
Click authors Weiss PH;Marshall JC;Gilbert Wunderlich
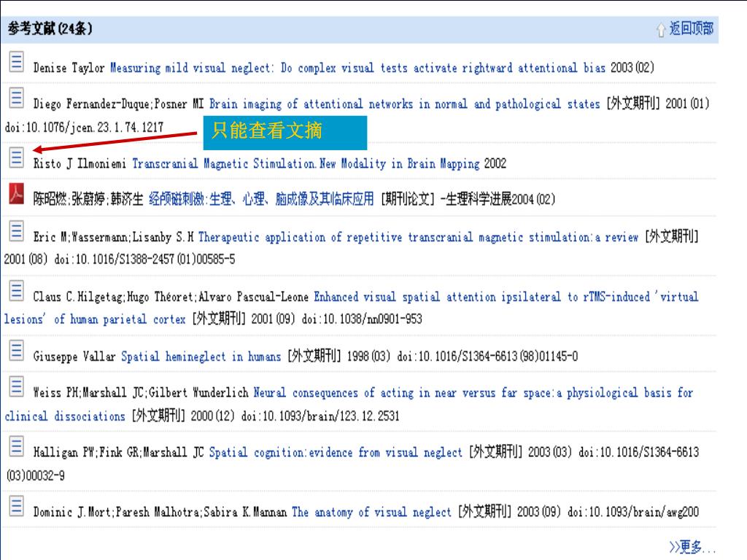pyautogui.click(x=141, y=393)
